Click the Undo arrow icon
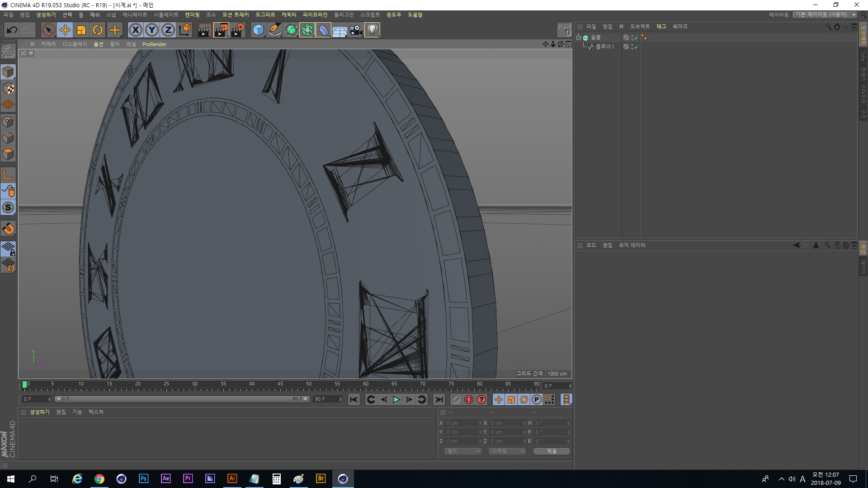The height and width of the screenshot is (488, 868). point(12,30)
